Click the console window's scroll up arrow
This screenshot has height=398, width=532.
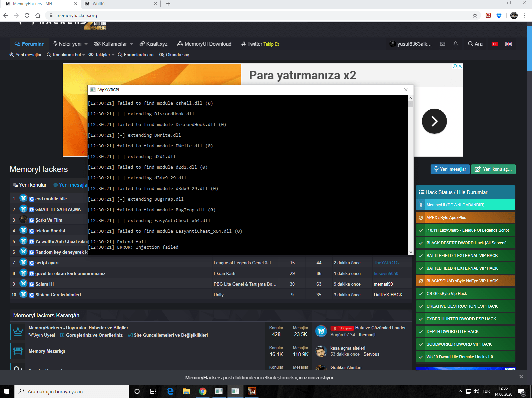(x=411, y=98)
